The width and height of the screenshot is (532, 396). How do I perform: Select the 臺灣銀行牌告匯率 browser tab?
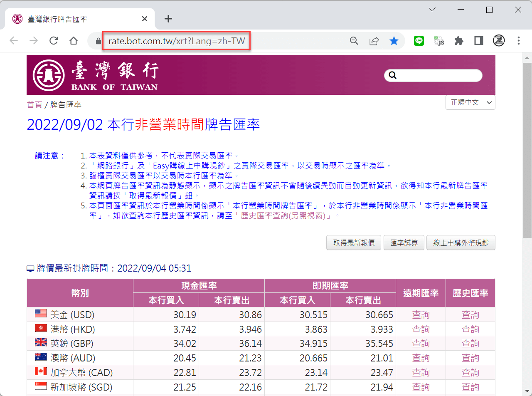[x=79, y=19]
